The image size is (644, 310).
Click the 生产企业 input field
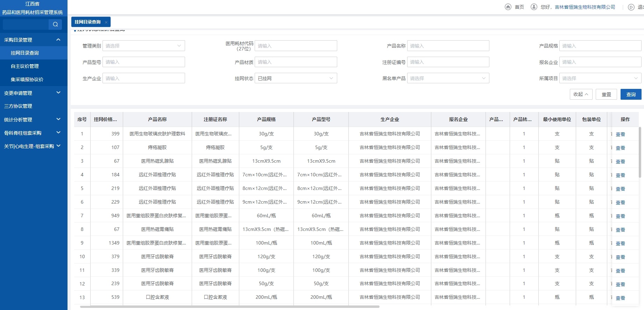coord(143,78)
